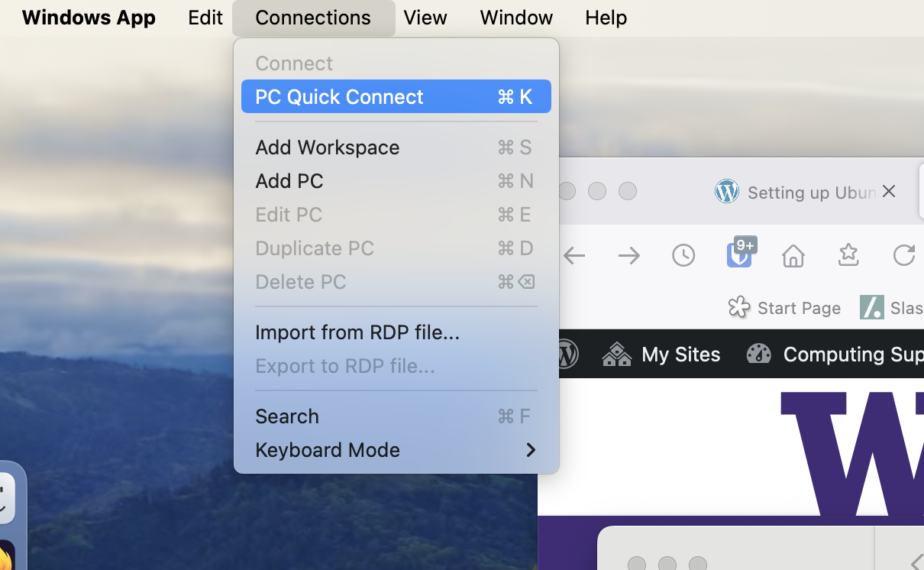This screenshot has height=570, width=924.
Task: Choose Add Workspace from Connections menu
Action: pos(396,147)
